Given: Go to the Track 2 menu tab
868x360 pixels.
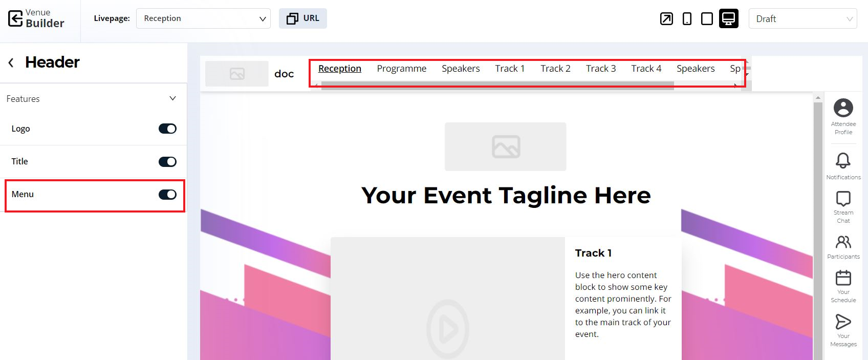Looking at the screenshot, I should [x=555, y=69].
